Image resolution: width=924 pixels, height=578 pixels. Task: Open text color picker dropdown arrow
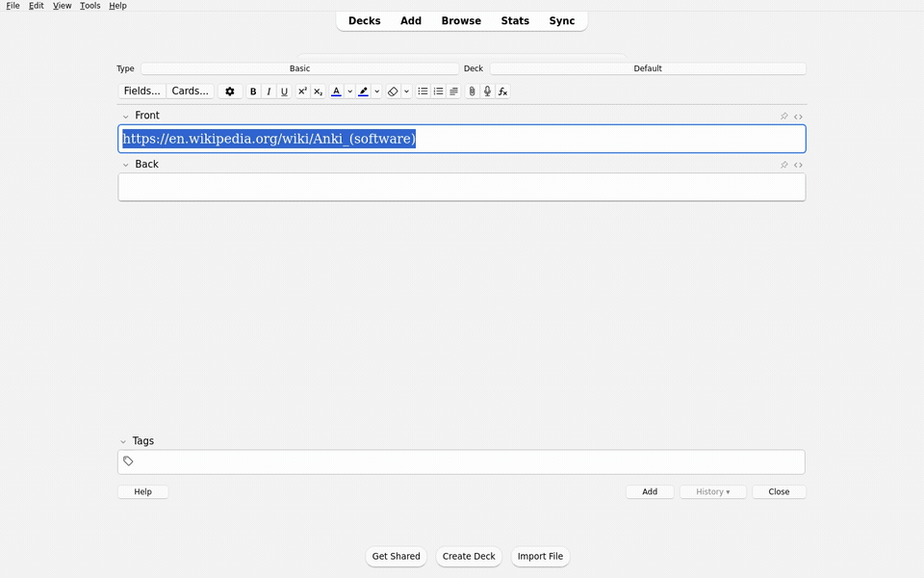pos(350,92)
